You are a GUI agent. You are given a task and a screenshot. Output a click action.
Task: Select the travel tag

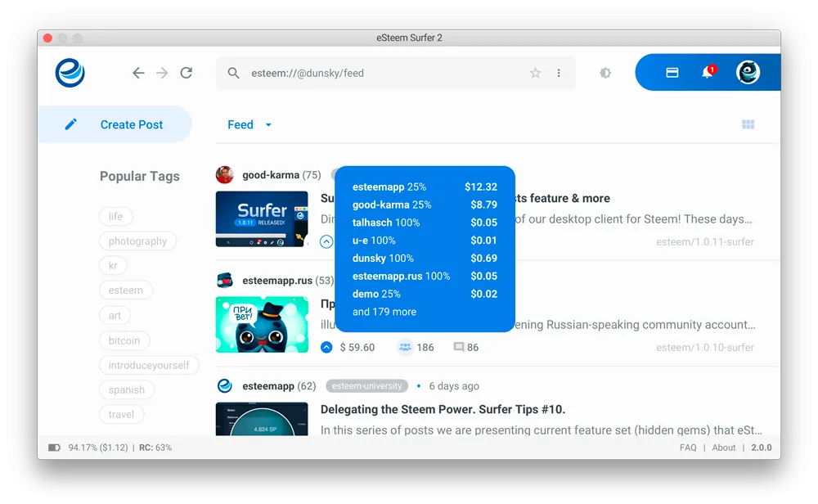coord(122,414)
